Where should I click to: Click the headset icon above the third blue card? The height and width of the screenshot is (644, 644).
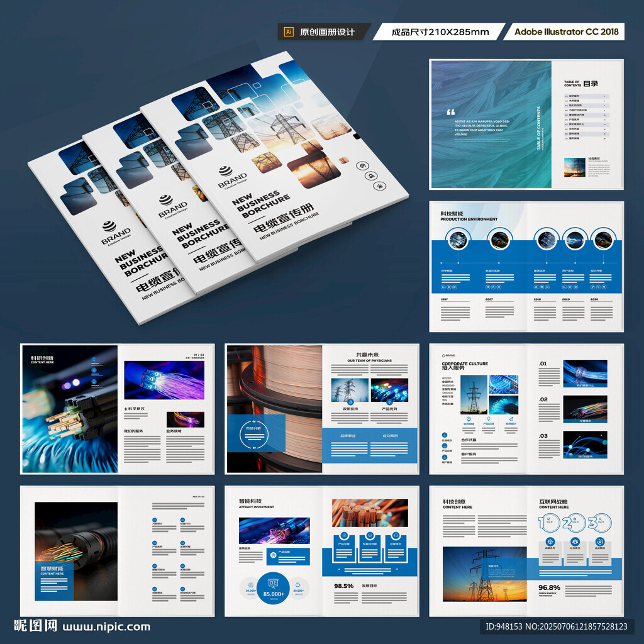(396, 536)
